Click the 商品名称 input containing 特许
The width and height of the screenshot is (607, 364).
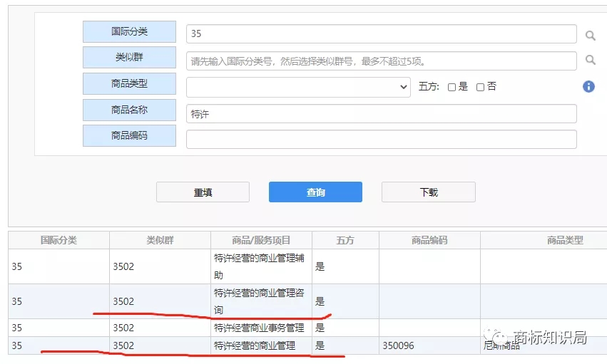coord(381,114)
